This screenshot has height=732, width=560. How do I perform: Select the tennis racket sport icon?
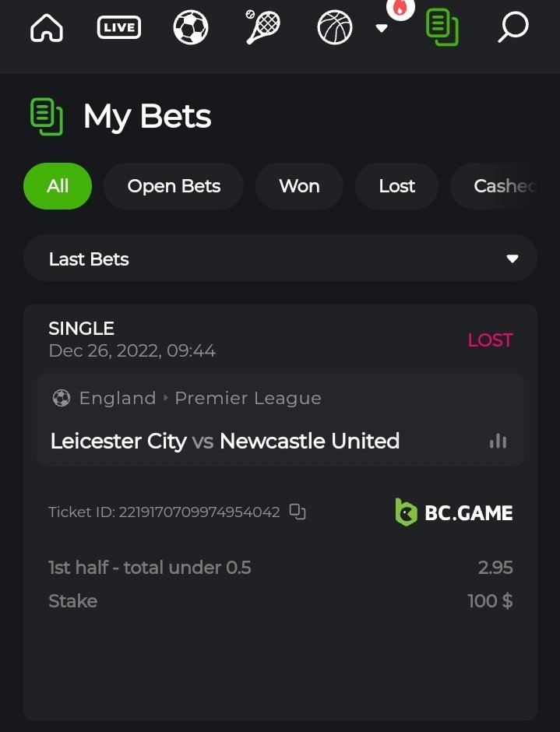[x=262, y=27]
